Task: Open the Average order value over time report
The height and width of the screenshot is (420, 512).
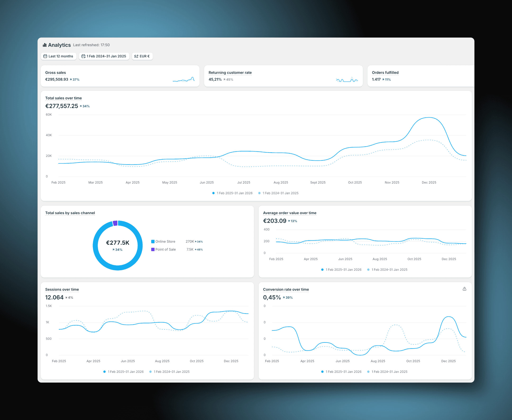Action: (289, 213)
